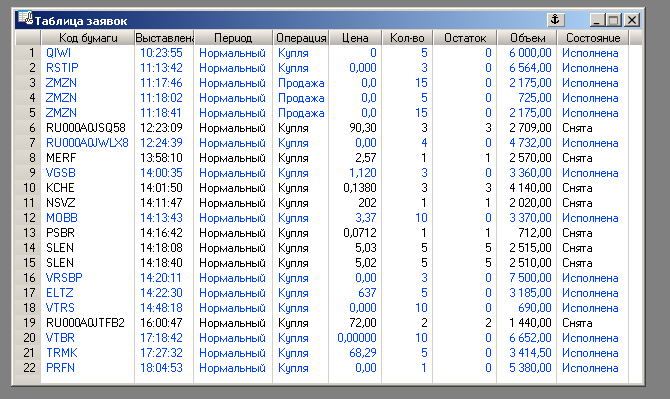Click price 1,120 in VGSB row
This screenshot has height=399, width=670.
point(363,173)
